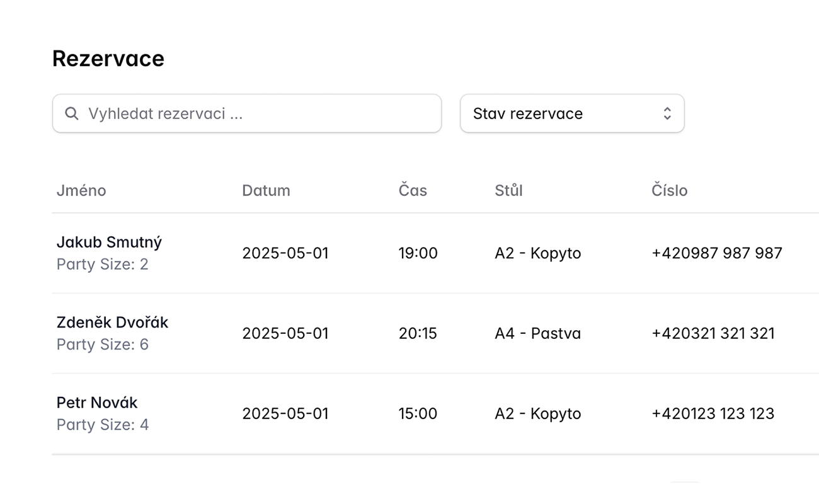819x504 pixels.
Task: Open Zdeněk Dvořák's reservation
Action: 112,323
